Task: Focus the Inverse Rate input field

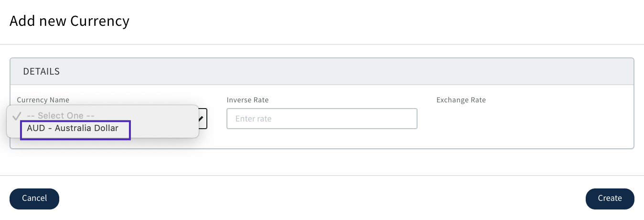Action: coord(322,119)
